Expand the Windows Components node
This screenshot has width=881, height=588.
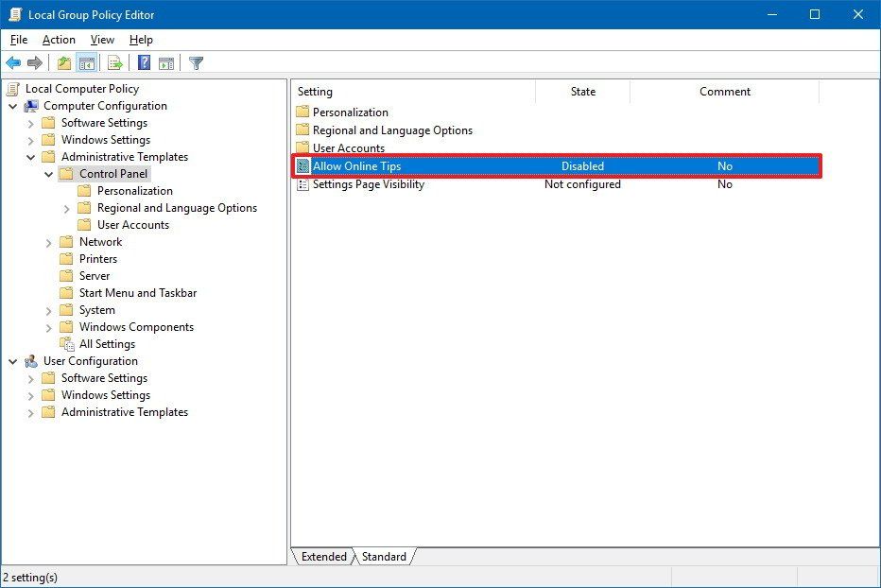coord(48,326)
